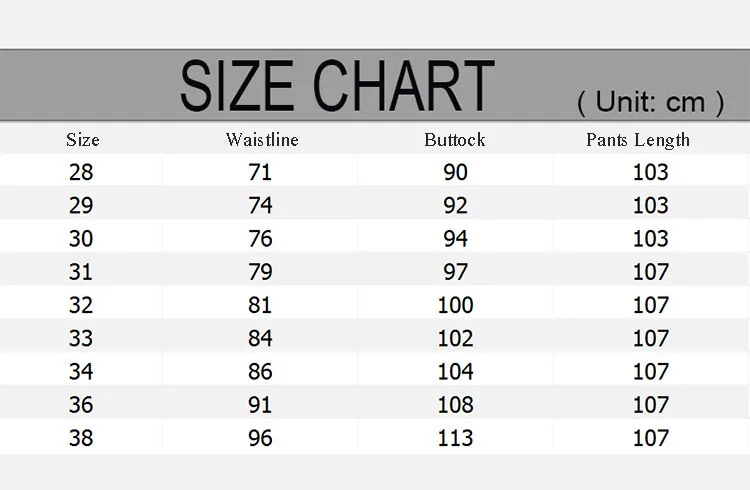750x490 pixels.
Task: Click the SIZE CHART title text
Action: [337, 86]
